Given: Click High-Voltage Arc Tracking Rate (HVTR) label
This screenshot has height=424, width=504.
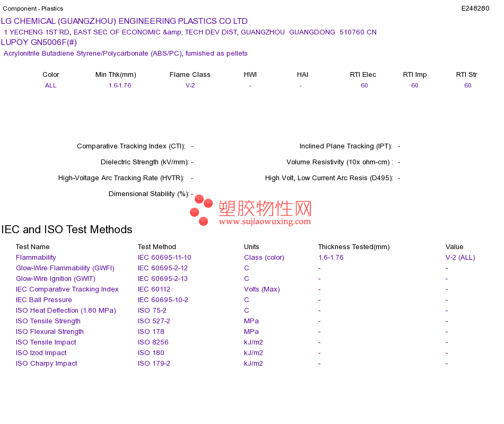Looking at the screenshot, I should 121,178.
